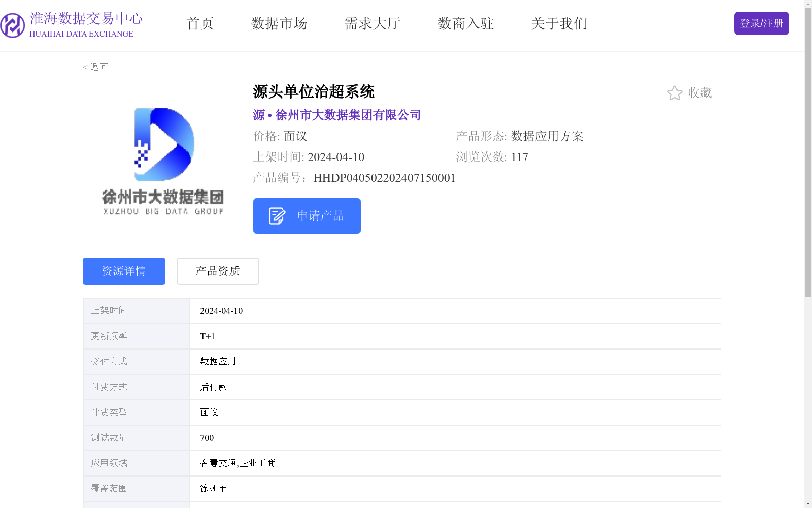Click 产品形态 value 数据应用方案
The image size is (812, 508).
point(547,136)
